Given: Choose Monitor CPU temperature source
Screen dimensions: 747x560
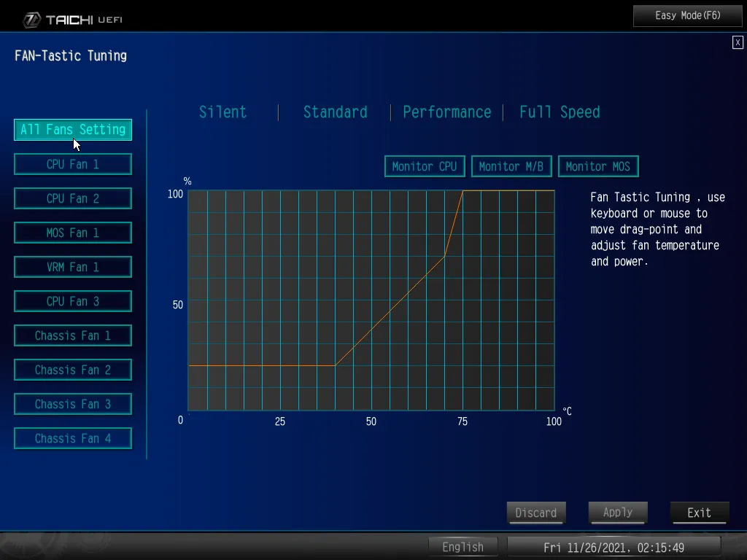Looking at the screenshot, I should coord(425,166).
